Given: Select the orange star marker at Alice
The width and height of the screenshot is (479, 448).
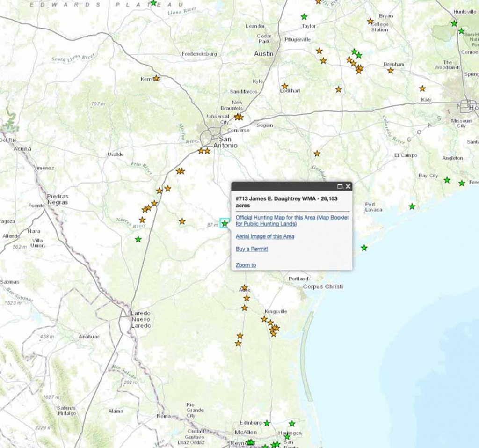Looking at the screenshot, I should [x=244, y=287].
